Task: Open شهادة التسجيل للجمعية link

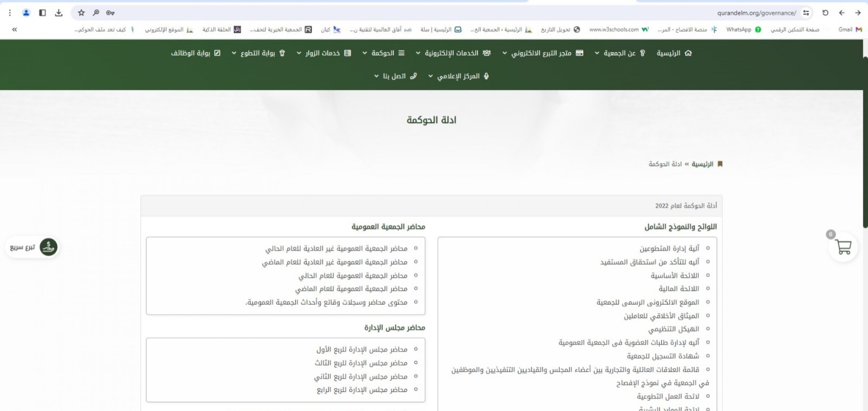Action: pos(663,356)
